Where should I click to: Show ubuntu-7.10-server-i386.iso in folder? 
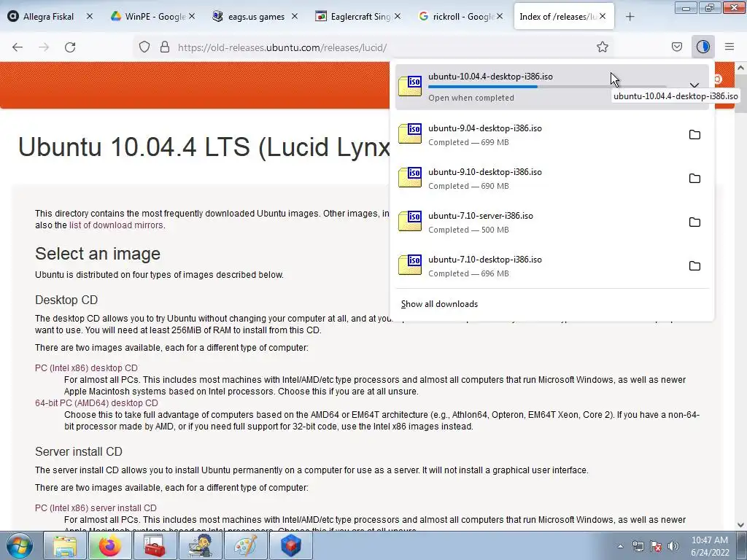694,222
